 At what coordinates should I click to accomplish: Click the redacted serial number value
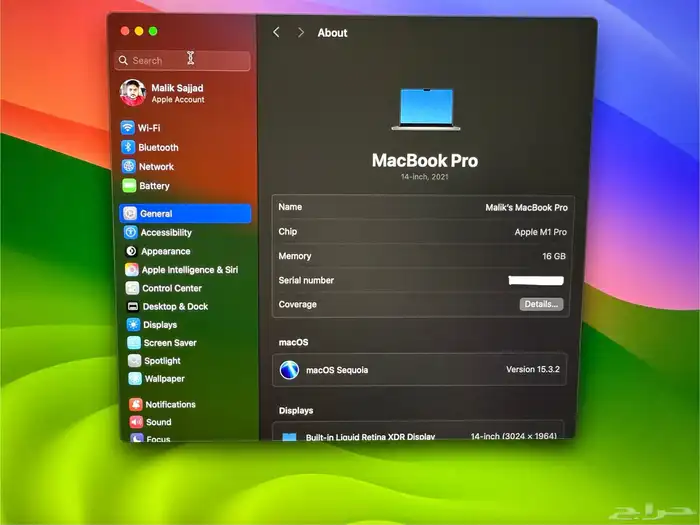pyautogui.click(x=536, y=280)
